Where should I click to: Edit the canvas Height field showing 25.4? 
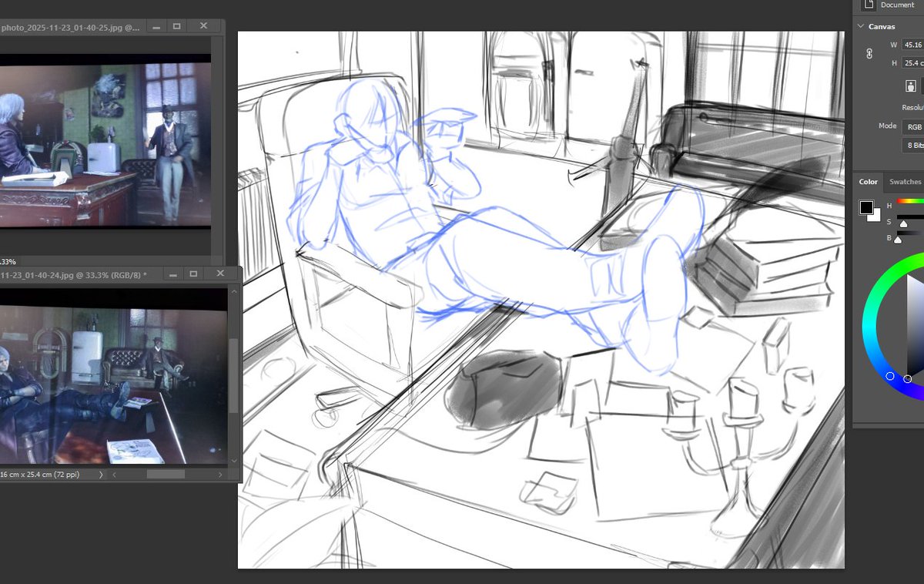(x=913, y=62)
